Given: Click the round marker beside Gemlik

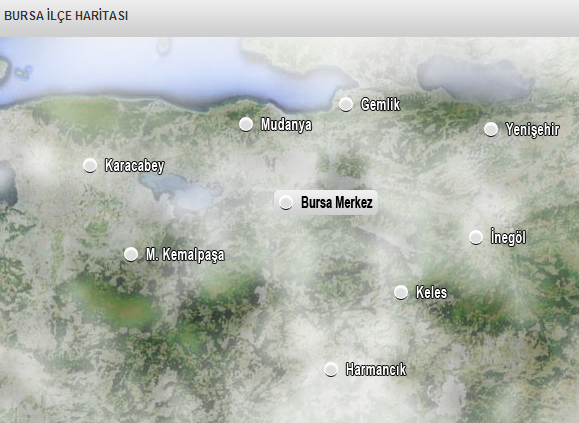Looking at the screenshot, I should point(346,104).
